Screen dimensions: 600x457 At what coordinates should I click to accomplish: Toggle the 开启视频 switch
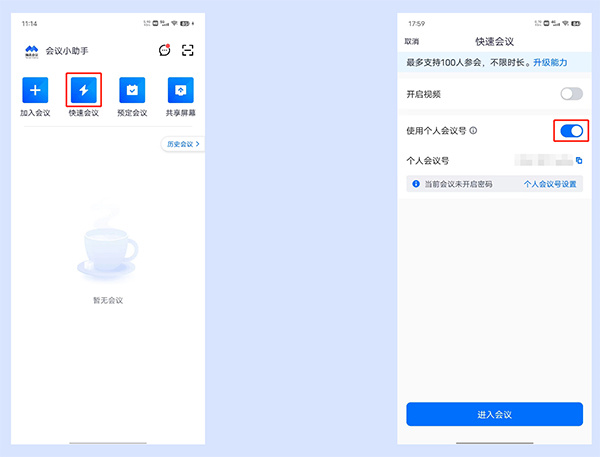coord(571,94)
